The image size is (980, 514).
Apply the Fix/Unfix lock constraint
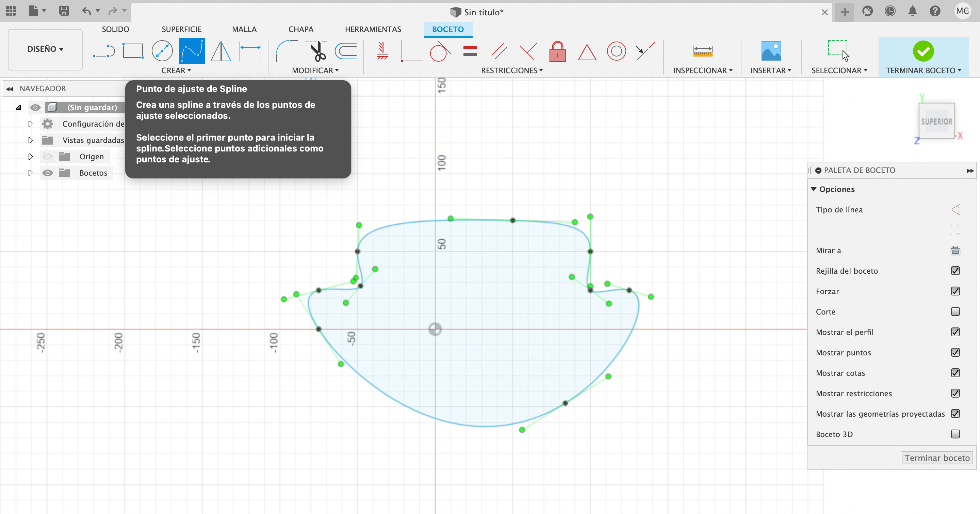click(557, 51)
